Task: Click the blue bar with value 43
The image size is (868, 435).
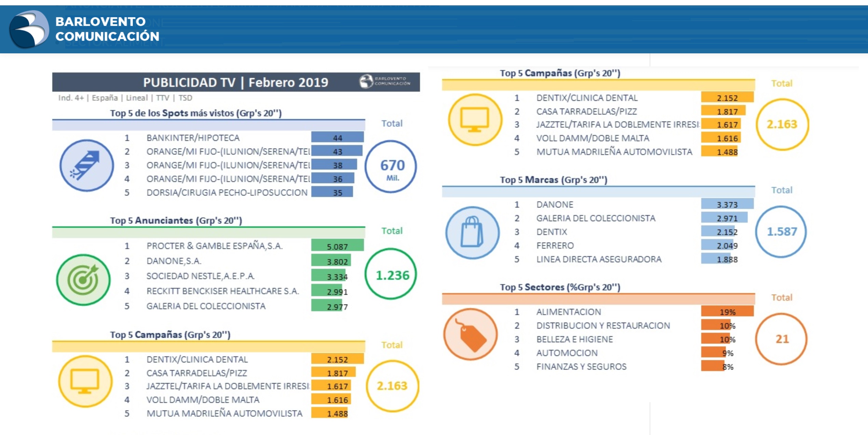Action: click(x=337, y=151)
